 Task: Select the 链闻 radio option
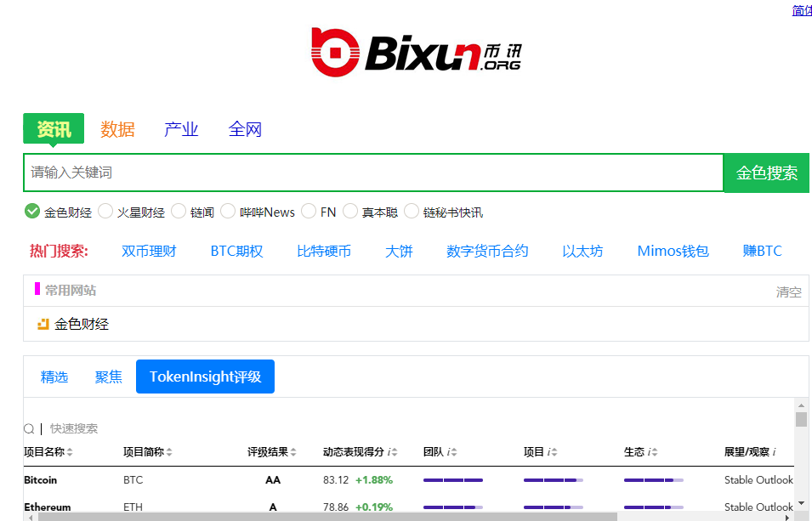(x=179, y=212)
